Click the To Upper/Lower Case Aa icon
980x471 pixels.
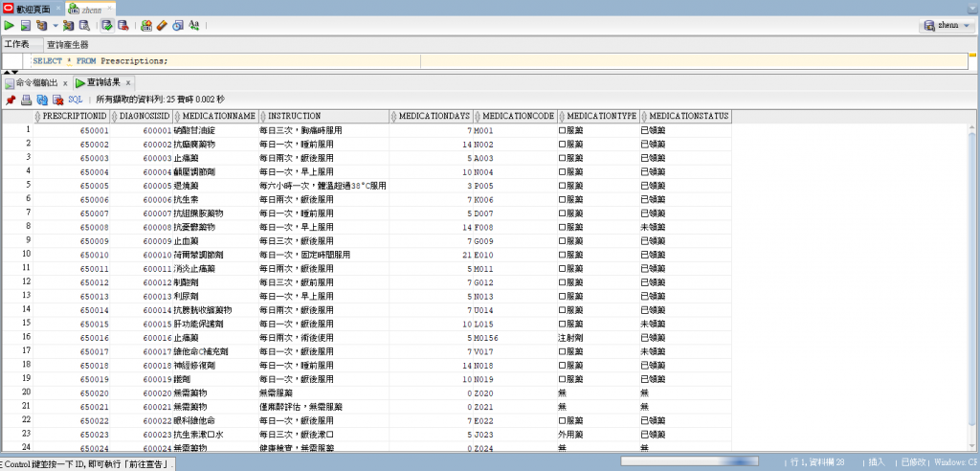click(193, 26)
